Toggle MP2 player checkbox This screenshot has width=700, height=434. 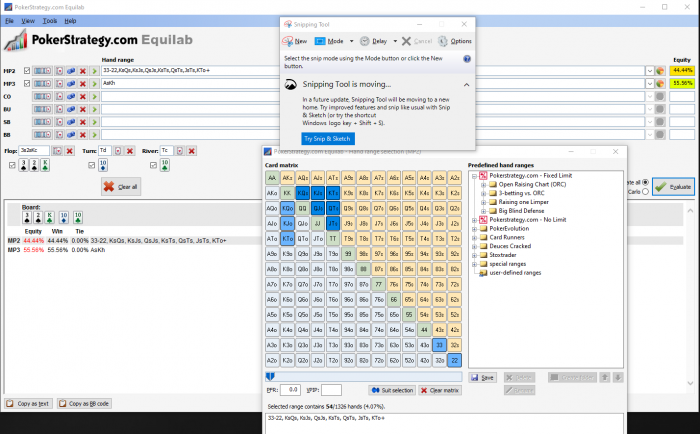click(x=27, y=71)
